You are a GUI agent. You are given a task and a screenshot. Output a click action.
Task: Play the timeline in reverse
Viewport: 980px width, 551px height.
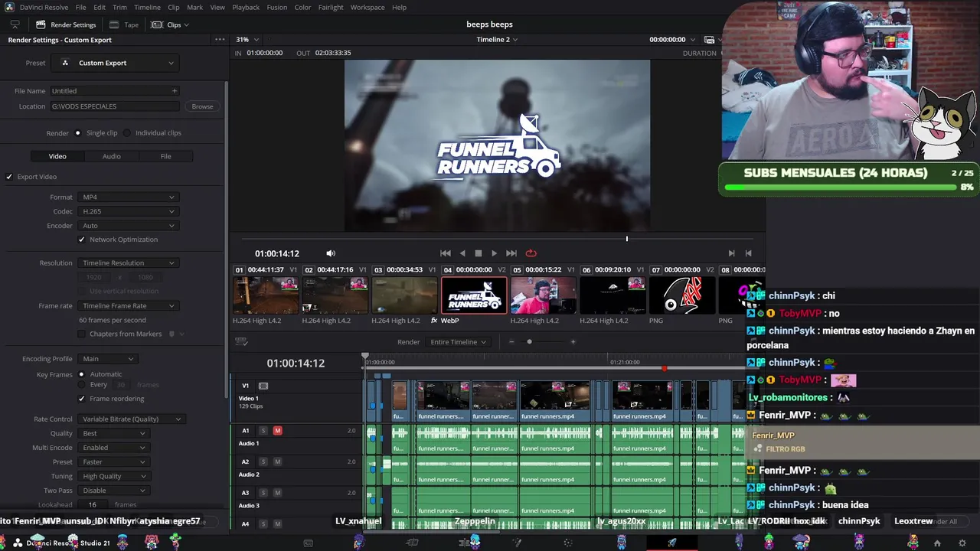(462, 253)
